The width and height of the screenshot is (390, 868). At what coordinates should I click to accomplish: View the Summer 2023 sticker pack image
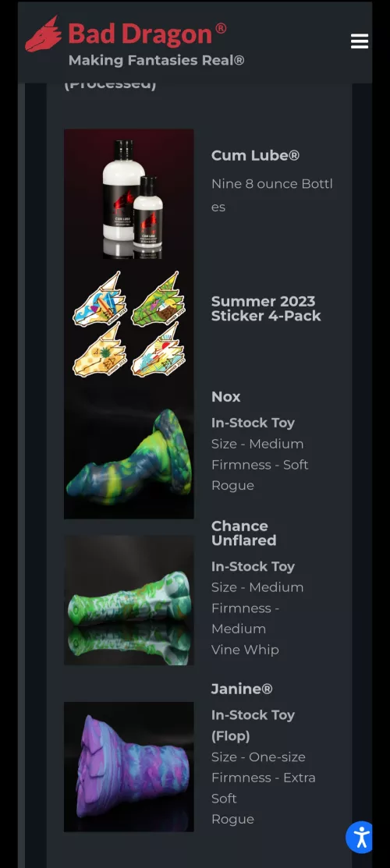(x=129, y=324)
